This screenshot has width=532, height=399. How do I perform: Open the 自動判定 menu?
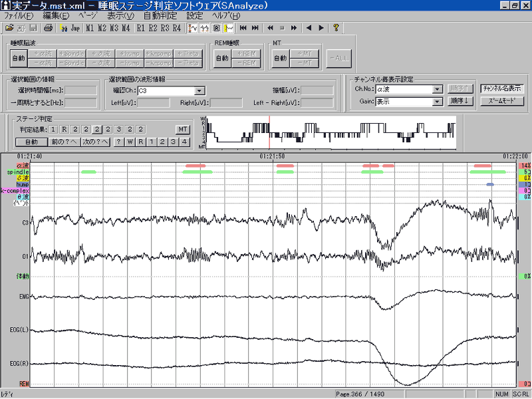(160, 15)
